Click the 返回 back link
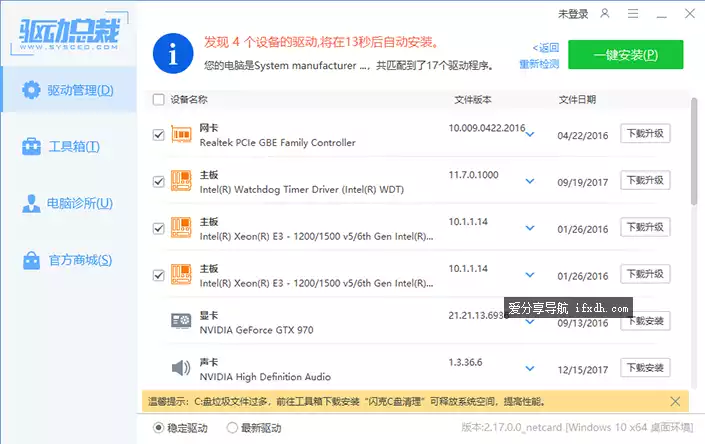 tap(545, 48)
